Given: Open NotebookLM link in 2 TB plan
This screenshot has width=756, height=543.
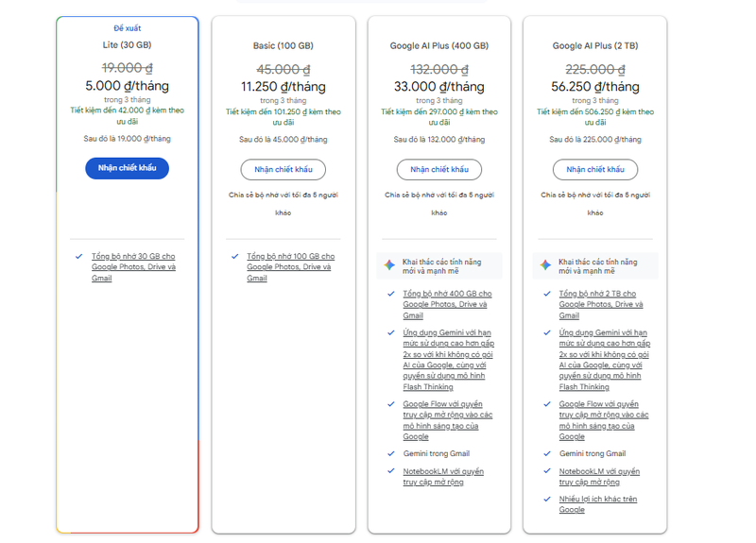Looking at the screenshot, I should 599,477.
